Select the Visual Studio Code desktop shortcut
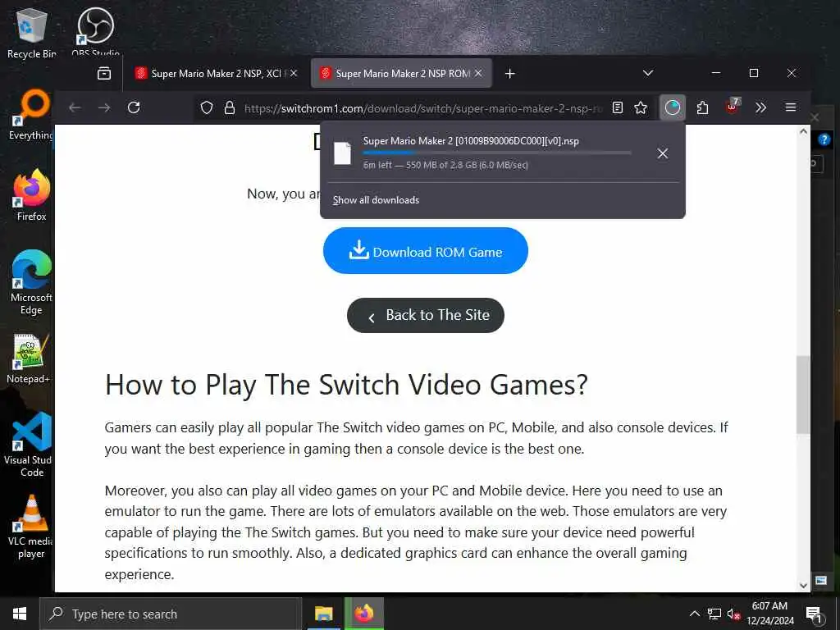Screen dimensions: 840x630 30,445
